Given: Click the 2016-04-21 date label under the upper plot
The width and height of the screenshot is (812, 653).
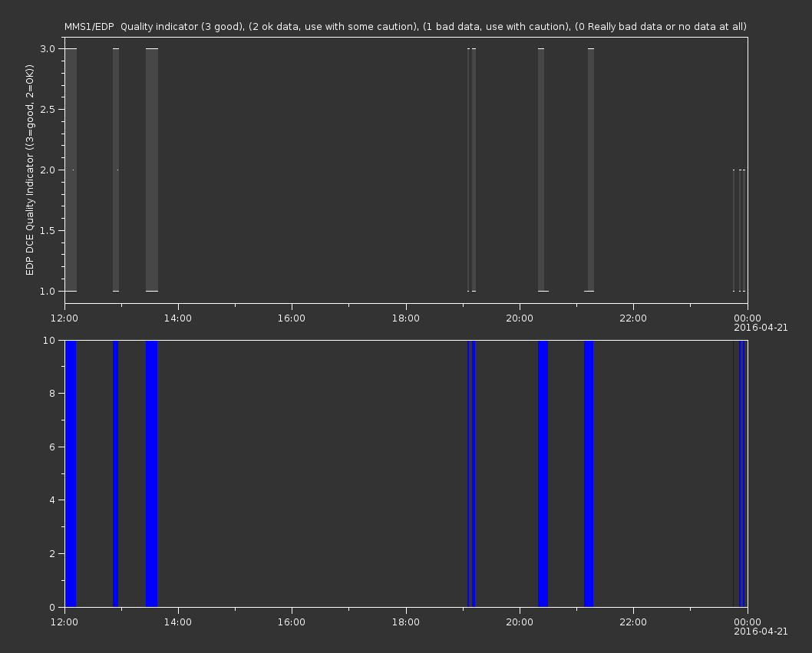Looking at the screenshot, I should 761,328.
